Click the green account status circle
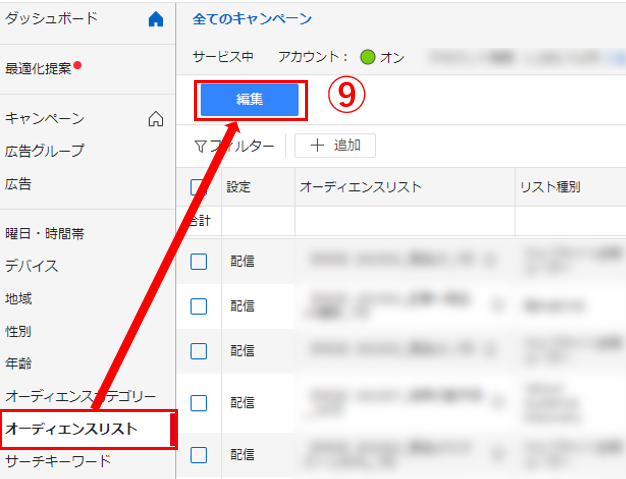The height and width of the screenshot is (479, 626). click(x=367, y=57)
